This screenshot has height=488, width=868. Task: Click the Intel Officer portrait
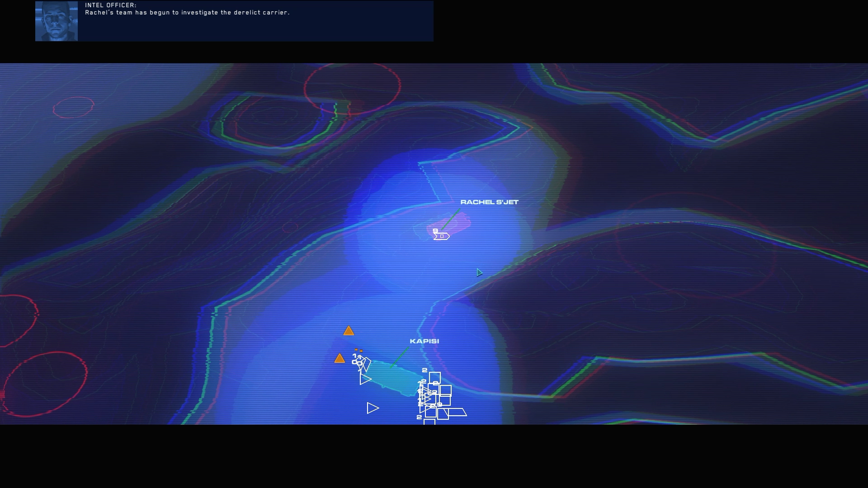tap(57, 21)
